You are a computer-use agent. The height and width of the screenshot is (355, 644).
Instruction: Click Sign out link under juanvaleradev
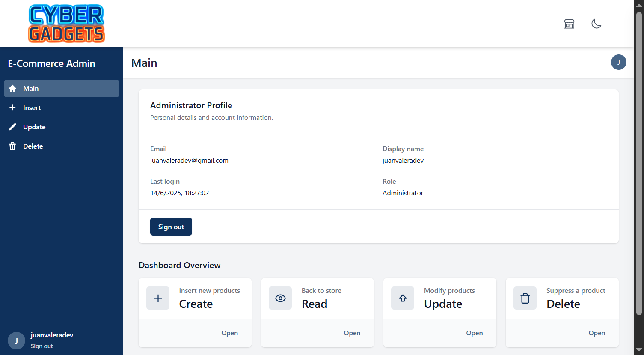click(42, 346)
